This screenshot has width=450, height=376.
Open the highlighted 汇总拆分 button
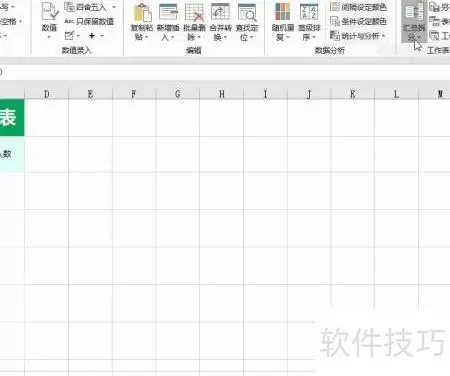[x=414, y=21]
